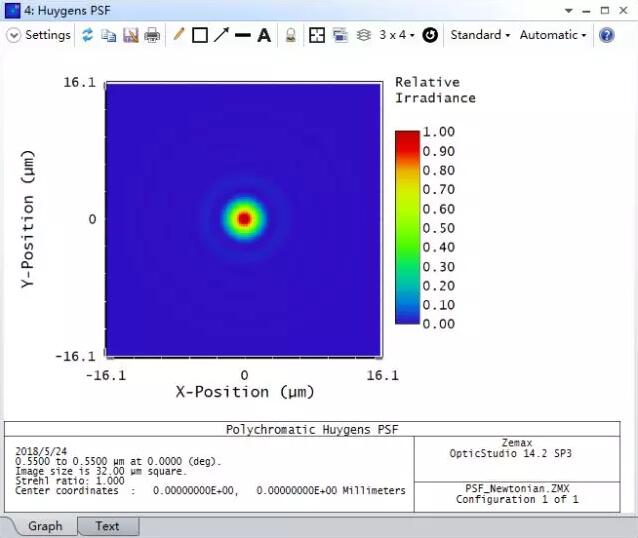This screenshot has width=638, height=538.
Task: Select the pencil annotation tool
Action: (x=179, y=35)
